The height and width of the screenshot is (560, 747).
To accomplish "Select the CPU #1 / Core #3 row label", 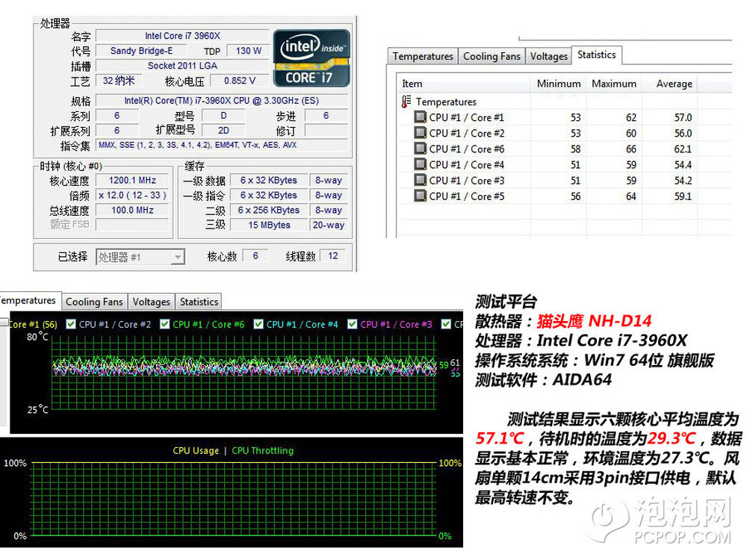I will (466, 180).
